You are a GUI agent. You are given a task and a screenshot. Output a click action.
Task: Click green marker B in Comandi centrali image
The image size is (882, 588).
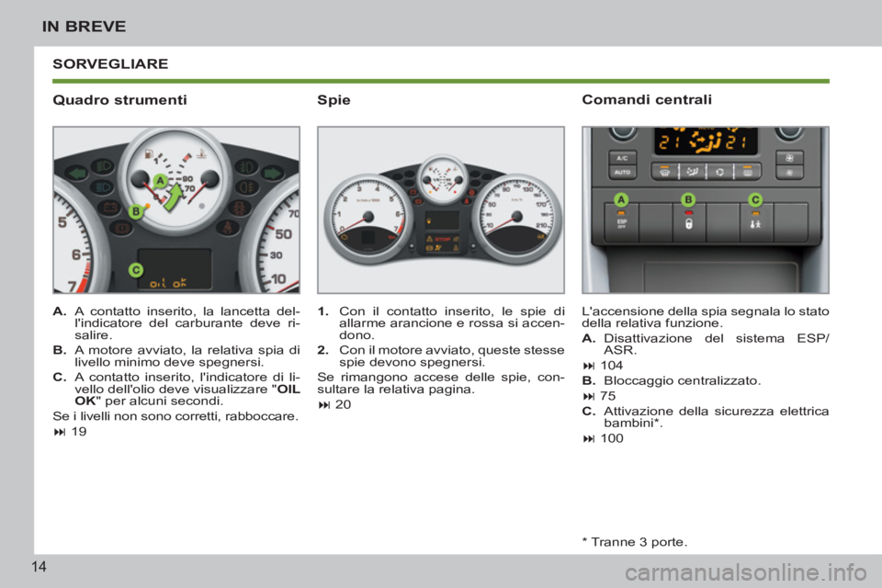click(x=688, y=199)
